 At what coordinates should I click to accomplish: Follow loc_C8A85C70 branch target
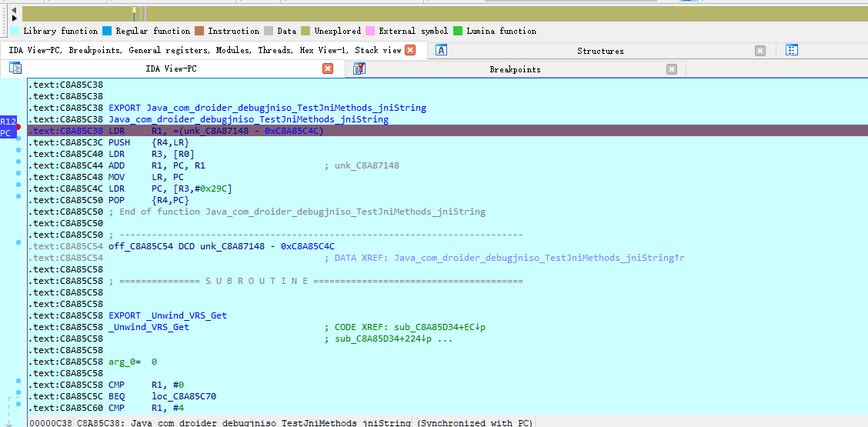pos(184,396)
